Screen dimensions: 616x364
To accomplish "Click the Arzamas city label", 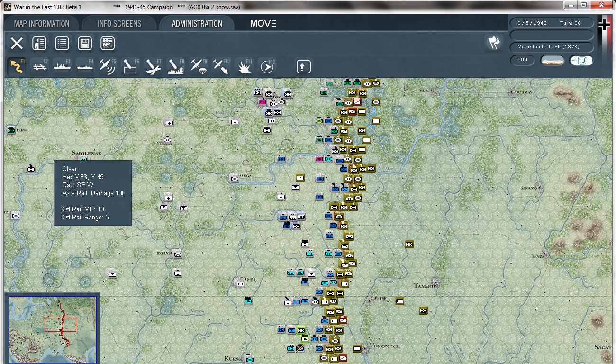I will pyautogui.click(x=524, y=92).
